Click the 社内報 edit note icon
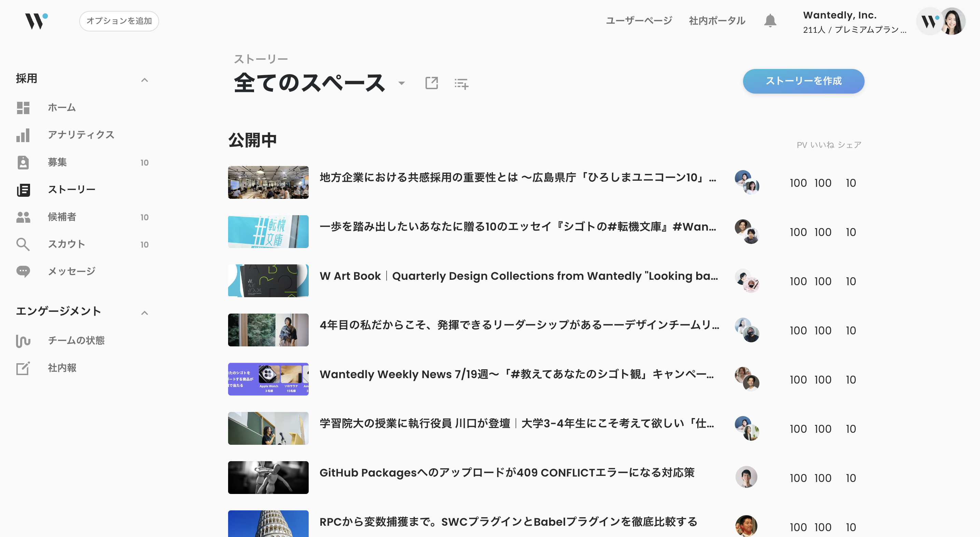980x537 pixels. (23, 368)
